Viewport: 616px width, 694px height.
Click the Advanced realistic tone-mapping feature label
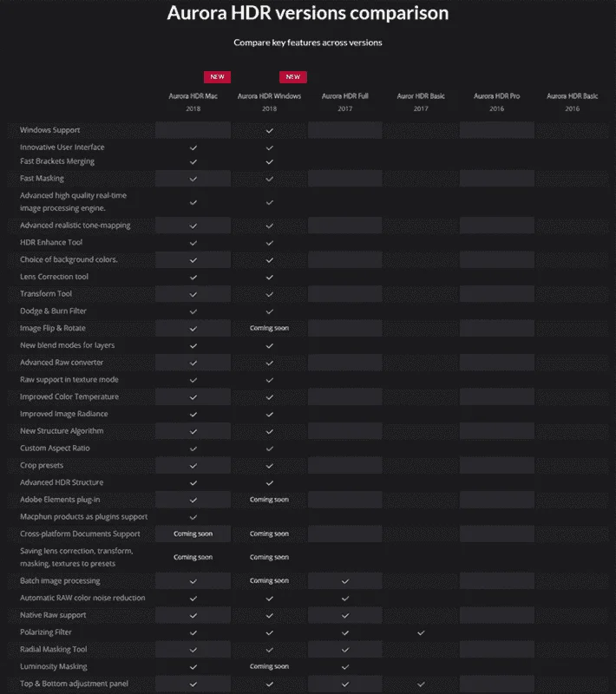75,226
